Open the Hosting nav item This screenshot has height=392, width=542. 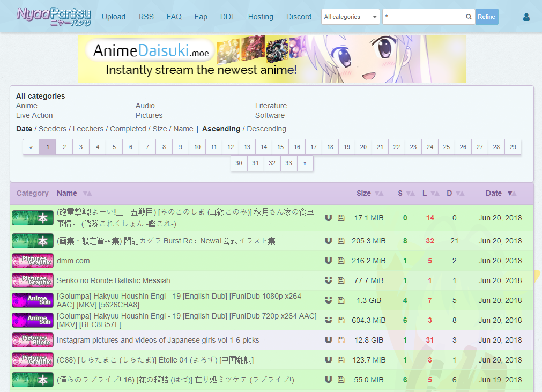click(x=261, y=17)
